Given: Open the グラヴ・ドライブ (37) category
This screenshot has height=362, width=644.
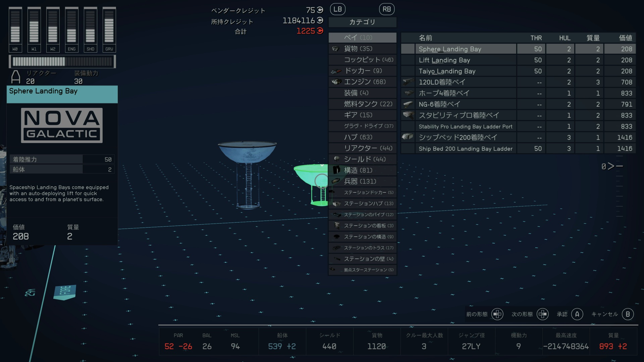Looking at the screenshot, I should pos(363,126).
